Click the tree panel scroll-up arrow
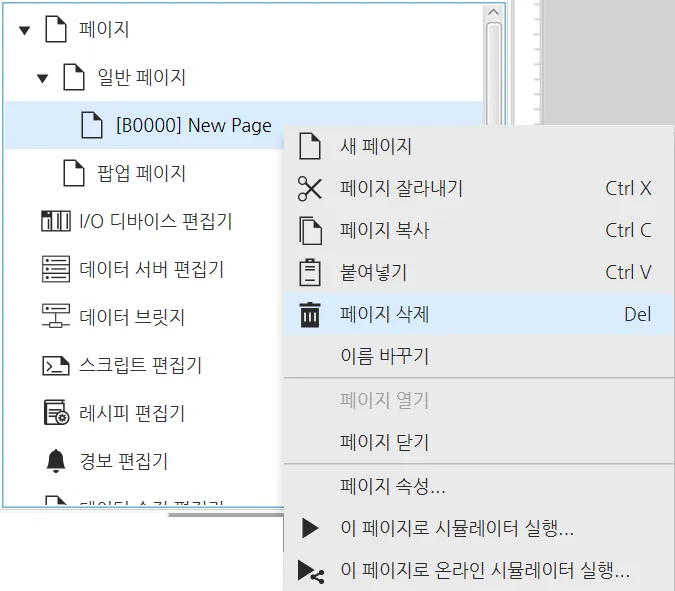This screenshot has height=591, width=675. pyautogui.click(x=493, y=12)
